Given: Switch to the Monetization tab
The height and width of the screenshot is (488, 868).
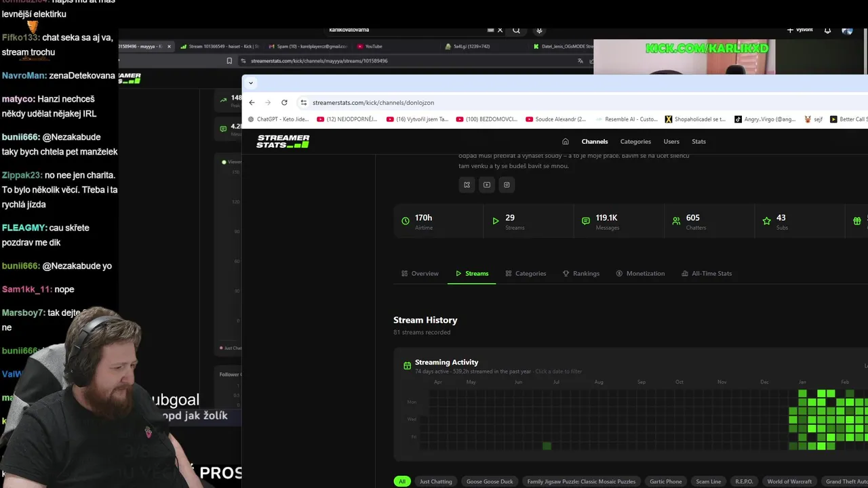Looking at the screenshot, I should tap(640, 273).
